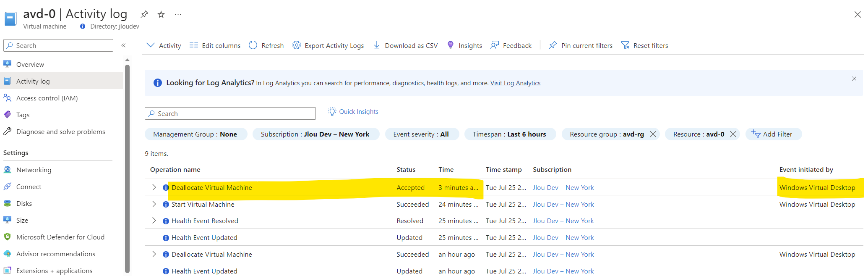Remove the Resource group filter

click(x=653, y=134)
